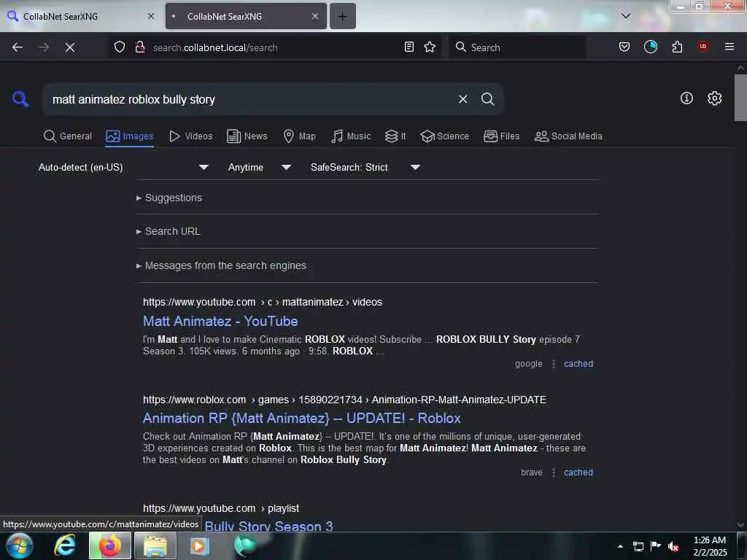Open the extensions puzzle-piece icon
This screenshot has width=747, height=560.
click(677, 47)
